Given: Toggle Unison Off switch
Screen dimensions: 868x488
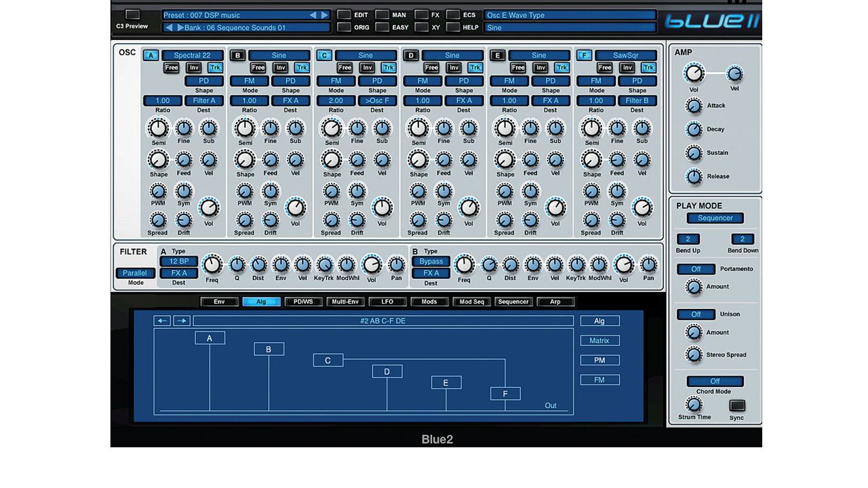Looking at the screenshot, I should click(x=696, y=314).
